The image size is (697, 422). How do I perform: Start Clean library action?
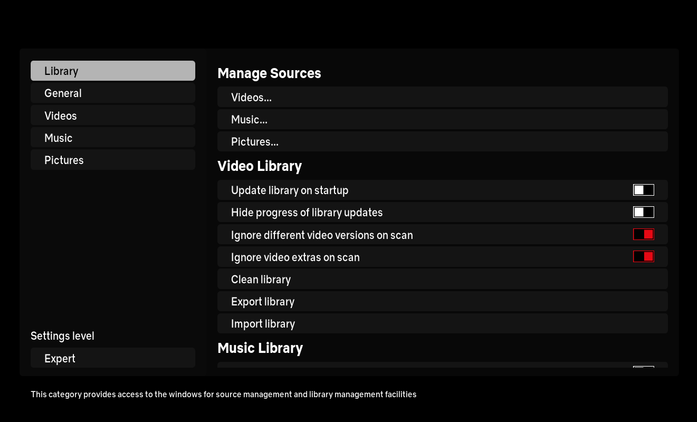[442, 279]
